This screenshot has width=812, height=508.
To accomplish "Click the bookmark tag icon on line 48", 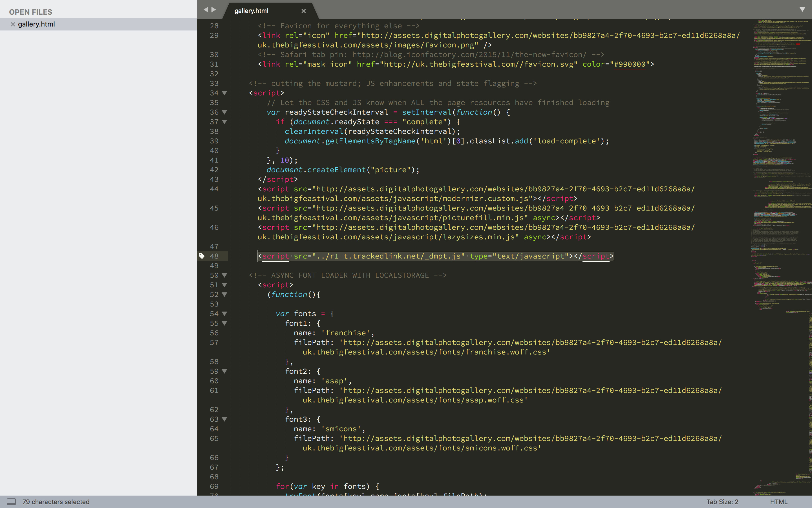I will point(202,256).
